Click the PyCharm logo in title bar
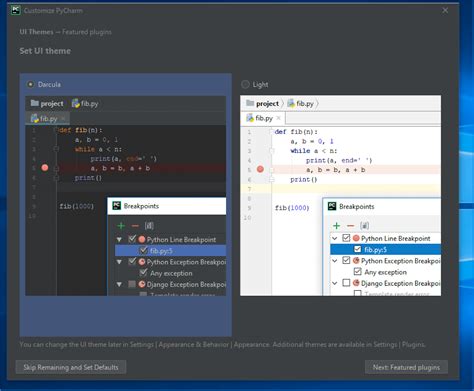The image size is (474, 391). coord(16,10)
